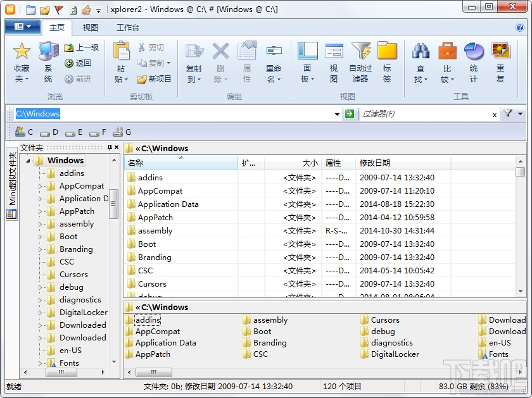Expand the AppCompat tree node
Image resolution: width=532 pixels, height=398 pixels.
(40, 186)
